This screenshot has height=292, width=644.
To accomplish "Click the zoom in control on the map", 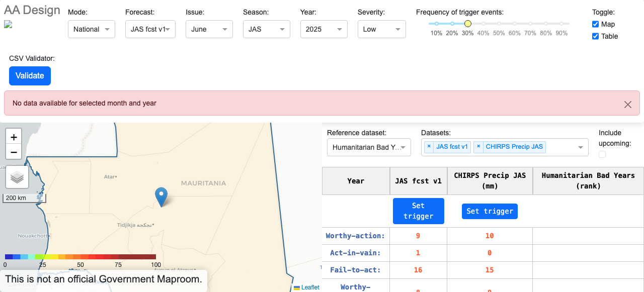I will [13, 136].
